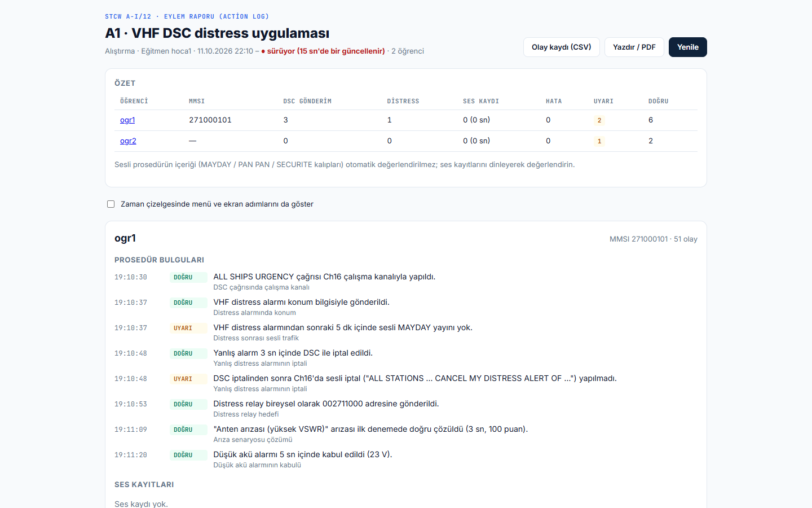Click the timestamp 19:10:30
The image size is (812, 508).
click(x=131, y=277)
